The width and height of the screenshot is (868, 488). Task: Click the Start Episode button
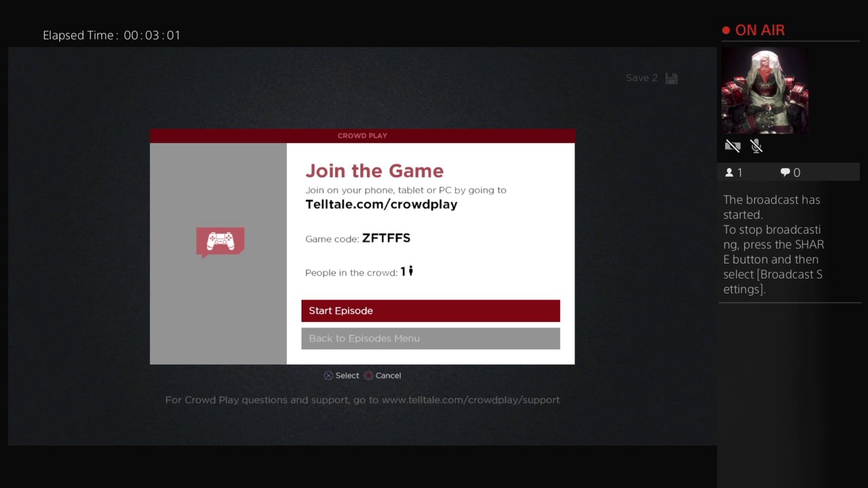click(x=431, y=310)
